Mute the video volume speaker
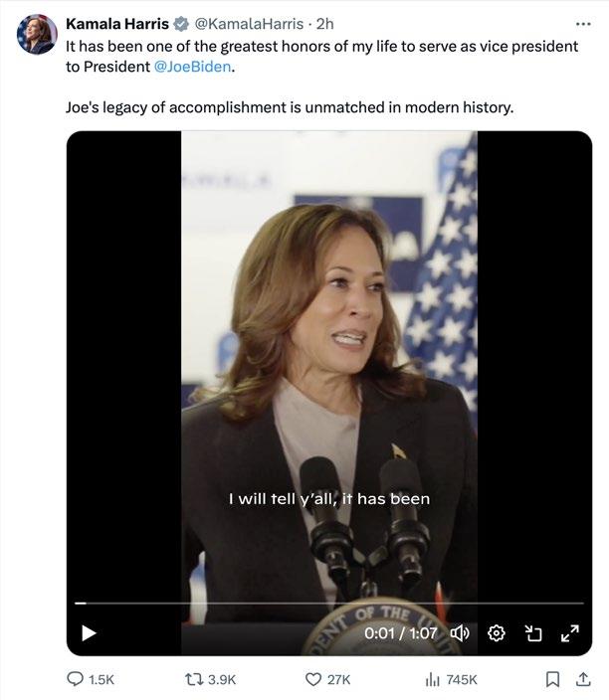This screenshot has height=700, width=609. tap(461, 632)
